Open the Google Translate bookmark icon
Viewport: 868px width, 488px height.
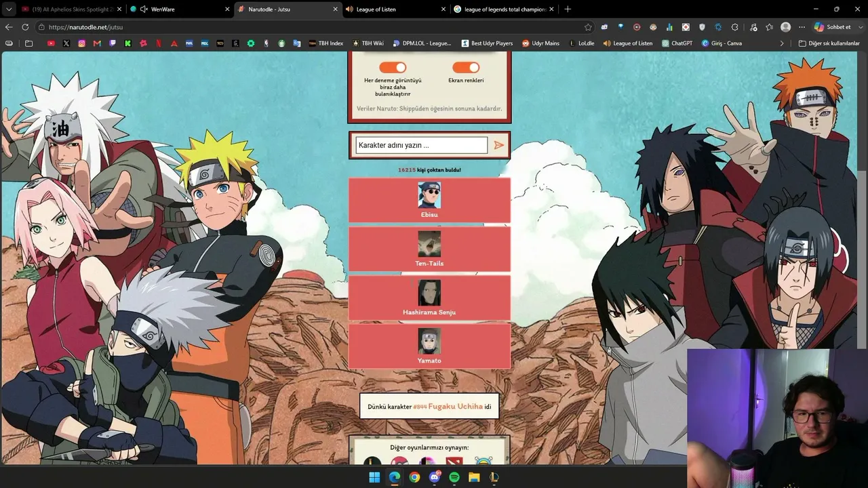click(x=297, y=43)
